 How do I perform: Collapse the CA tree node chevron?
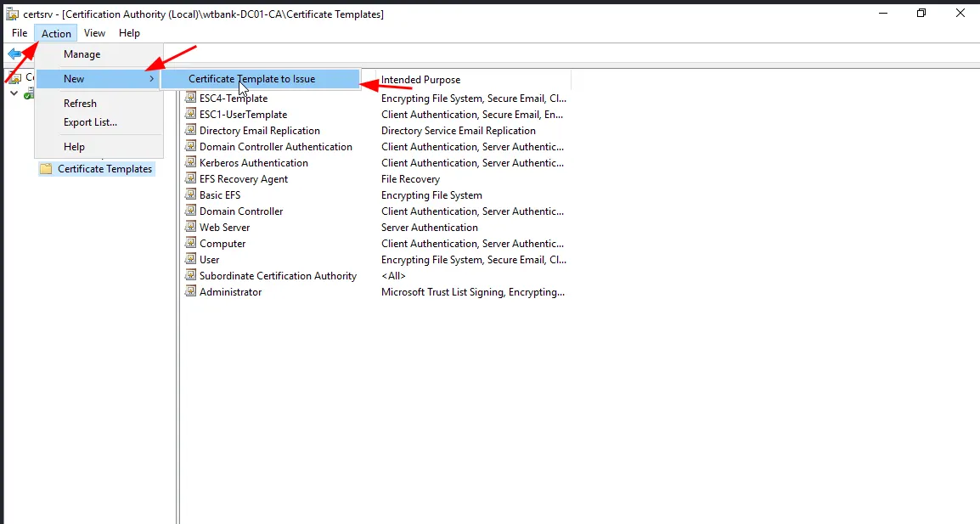pos(14,93)
